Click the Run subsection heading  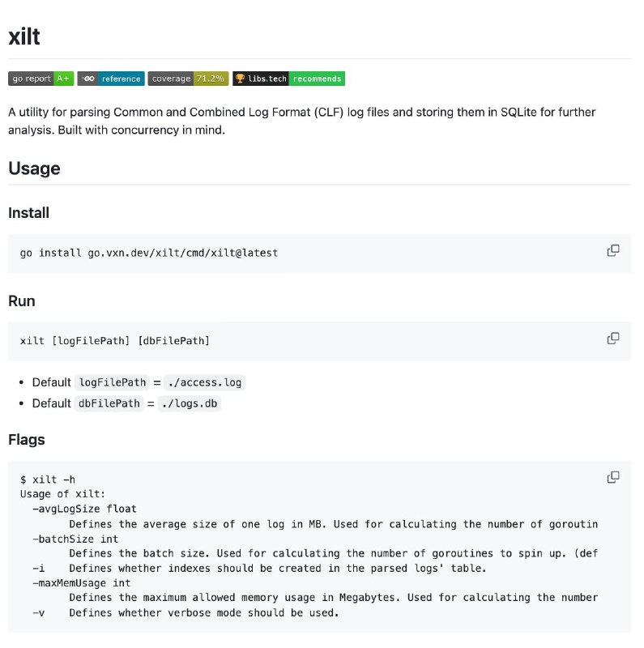click(22, 301)
